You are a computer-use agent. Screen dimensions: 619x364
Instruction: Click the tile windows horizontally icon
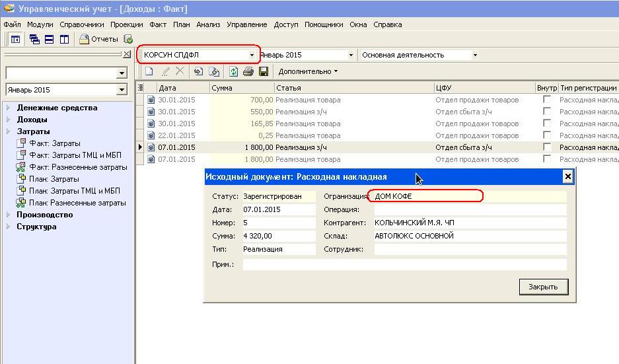click(x=50, y=40)
